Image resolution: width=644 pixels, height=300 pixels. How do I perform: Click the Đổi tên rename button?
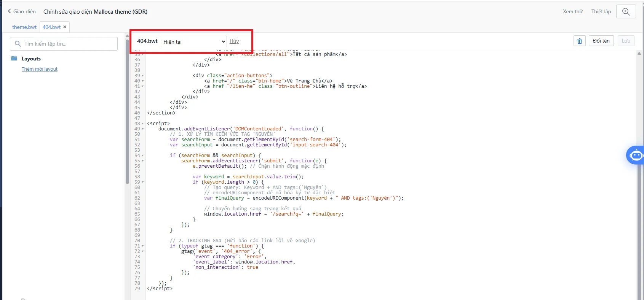click(601, 41)
